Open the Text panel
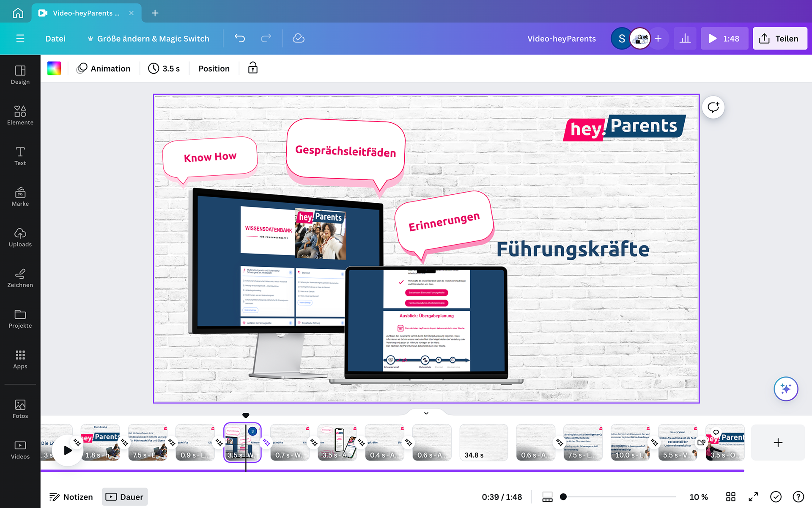Image resolution: width=812 pixels, height=508 pixels. click(x=20, y=156)
